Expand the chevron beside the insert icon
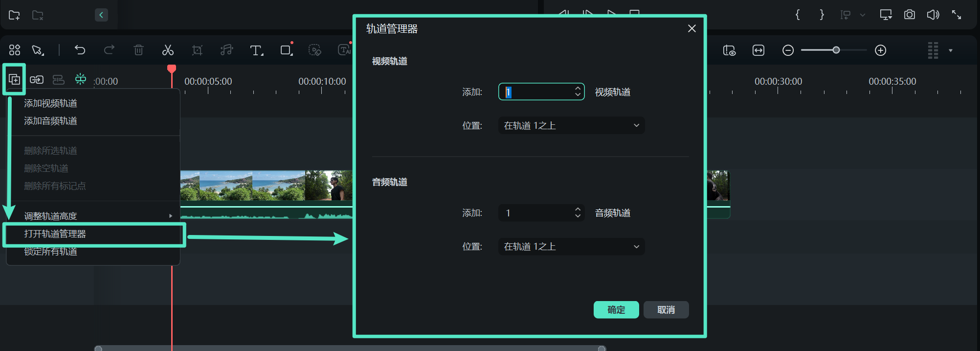 (x=863, y=15)
